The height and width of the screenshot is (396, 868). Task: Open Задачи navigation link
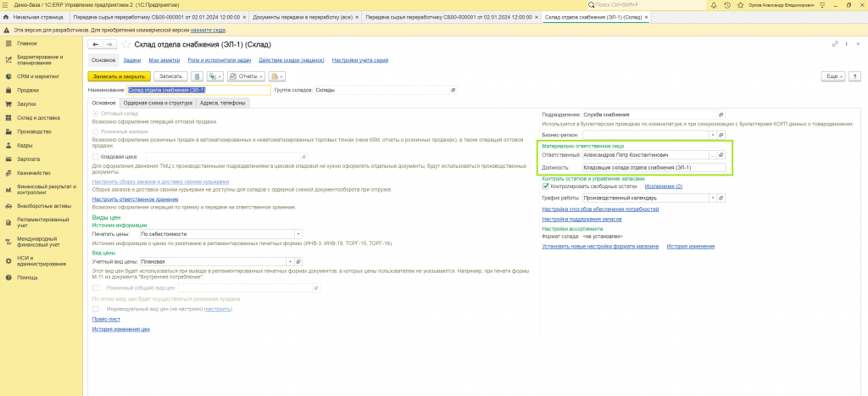point(131,60)
